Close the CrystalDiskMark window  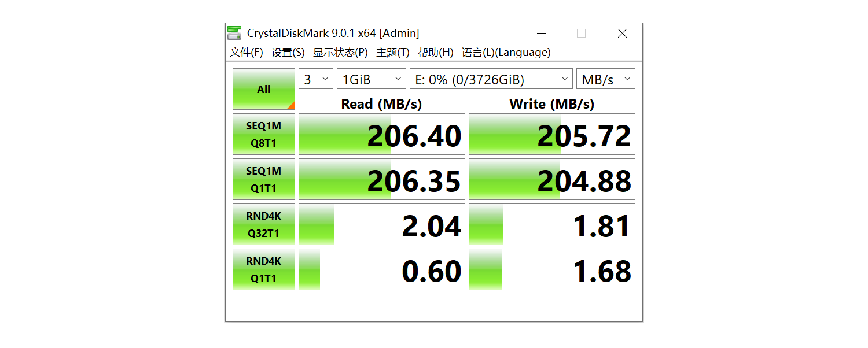tap(622, 34)
